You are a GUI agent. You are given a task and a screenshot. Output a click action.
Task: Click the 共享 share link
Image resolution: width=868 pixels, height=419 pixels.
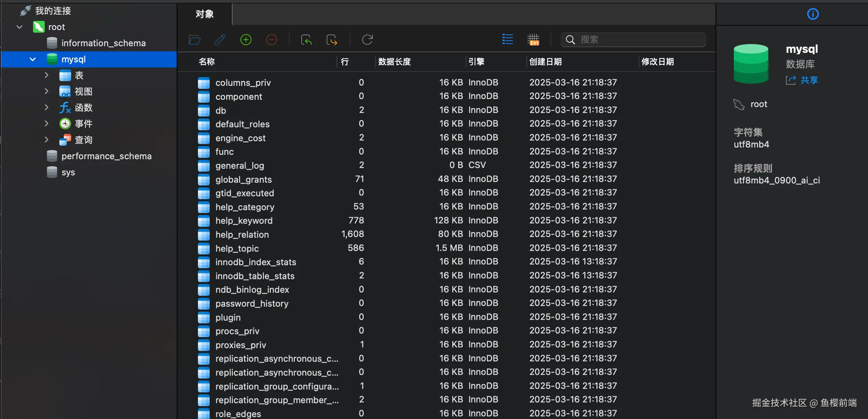tap(809, 80)
